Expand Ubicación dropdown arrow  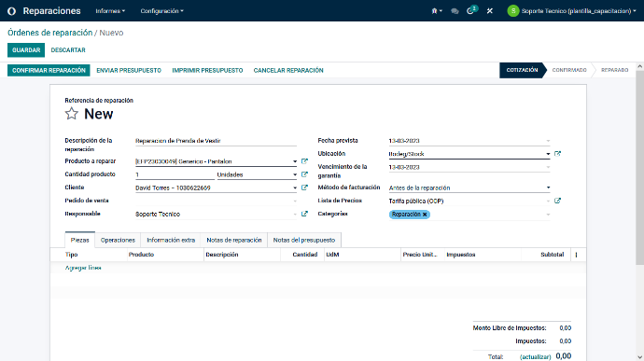(548, 154)
